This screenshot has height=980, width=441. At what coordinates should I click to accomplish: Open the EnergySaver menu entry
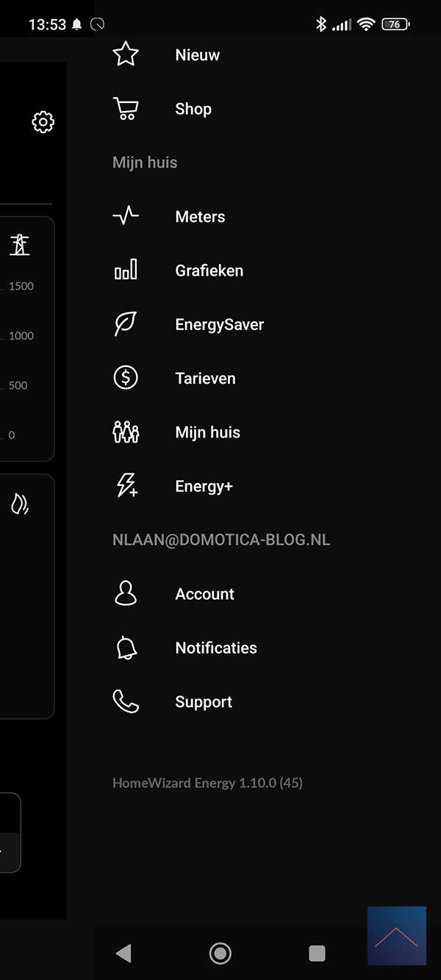click(x=219, y=325)
